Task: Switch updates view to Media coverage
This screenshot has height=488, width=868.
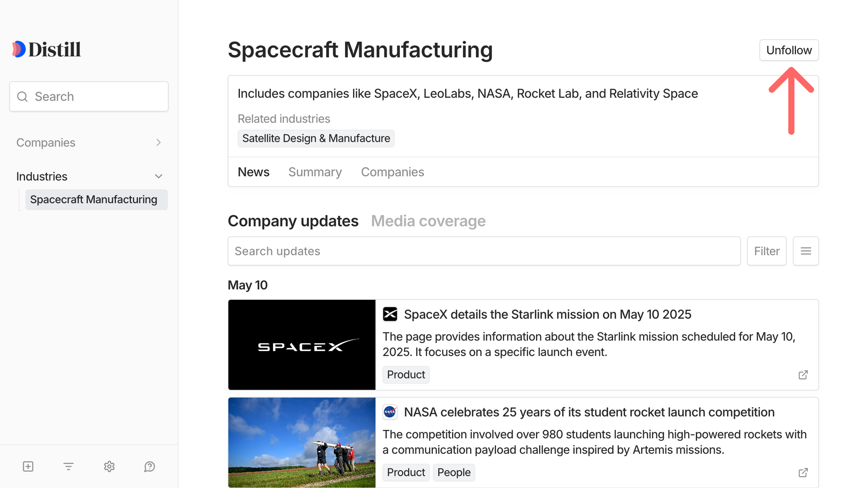Action: tap(428, 221)
